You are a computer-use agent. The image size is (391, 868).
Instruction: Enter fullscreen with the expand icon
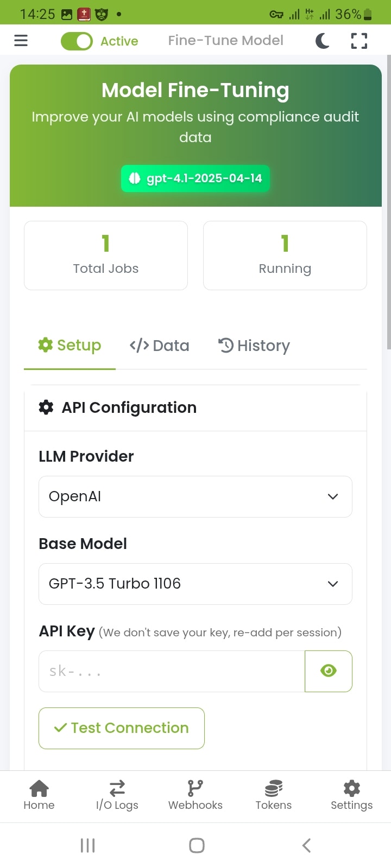pyautogui.click(x=359, y=41)
